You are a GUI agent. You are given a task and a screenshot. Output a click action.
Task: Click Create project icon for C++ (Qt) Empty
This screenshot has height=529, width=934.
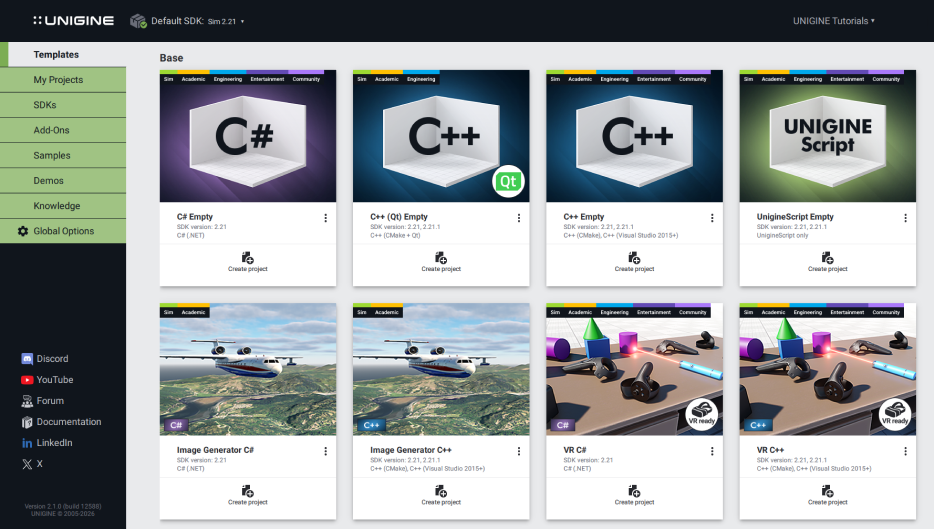(x=441, y=258)
